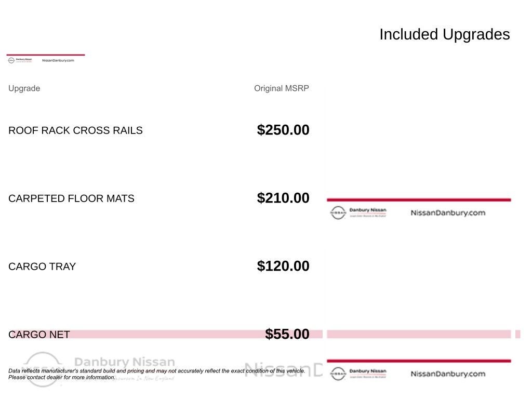532x399 pixels.
Task: Select the CARGO TRAY upgrade
Action: click(42, 267)
